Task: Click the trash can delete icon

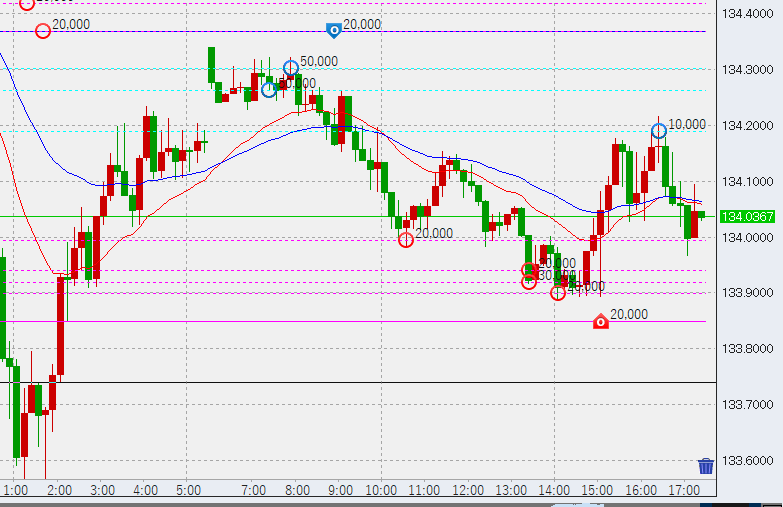Action: pyautogui.click(x=706, y=466)
